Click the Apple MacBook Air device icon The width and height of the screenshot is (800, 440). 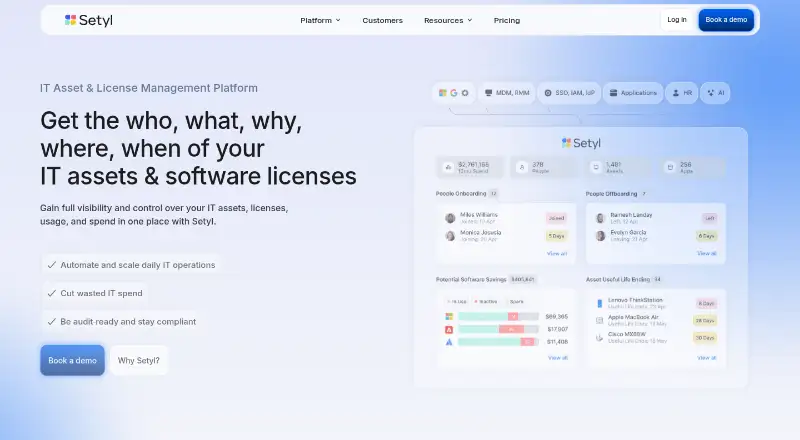(599, 321)
